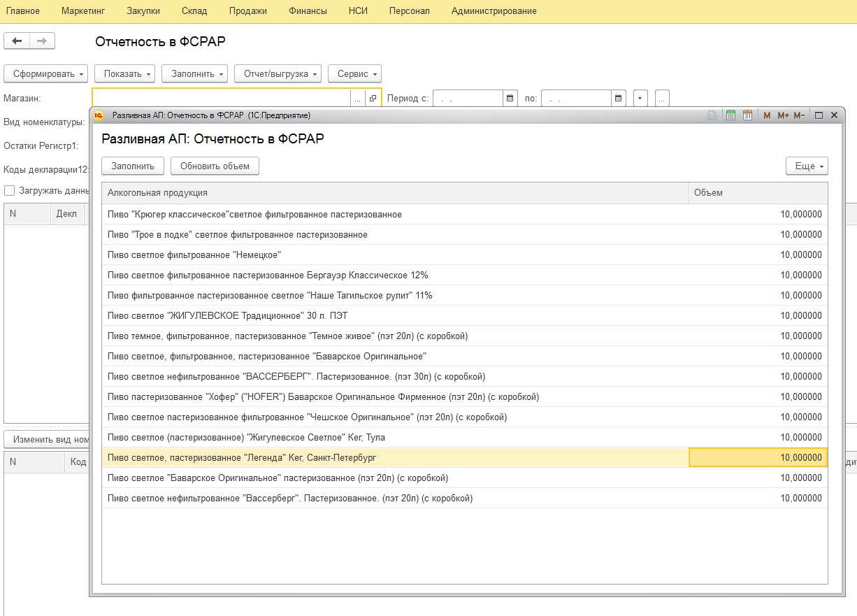Select the "Темное живое" beer row
The height and width of the screenshot is (616, 857).
click(x=465, y=336)
